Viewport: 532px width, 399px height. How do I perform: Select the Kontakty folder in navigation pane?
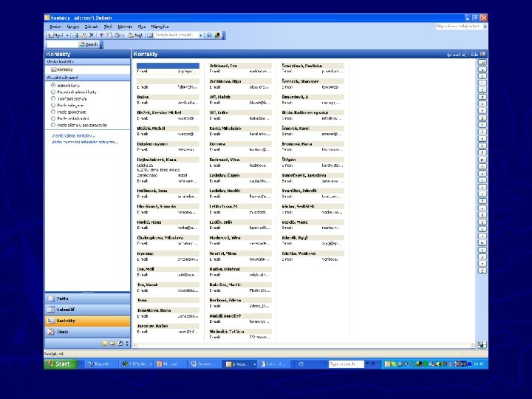click(62, 69)
